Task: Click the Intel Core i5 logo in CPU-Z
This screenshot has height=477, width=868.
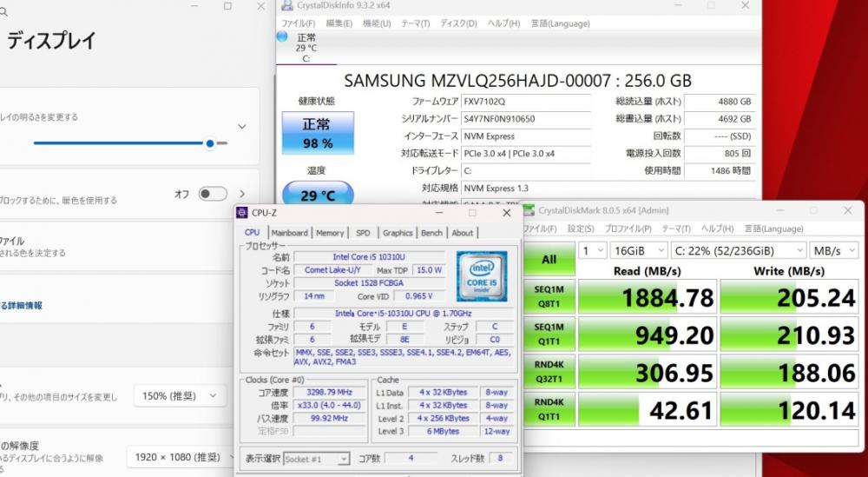Action: (x=482, y=276)
